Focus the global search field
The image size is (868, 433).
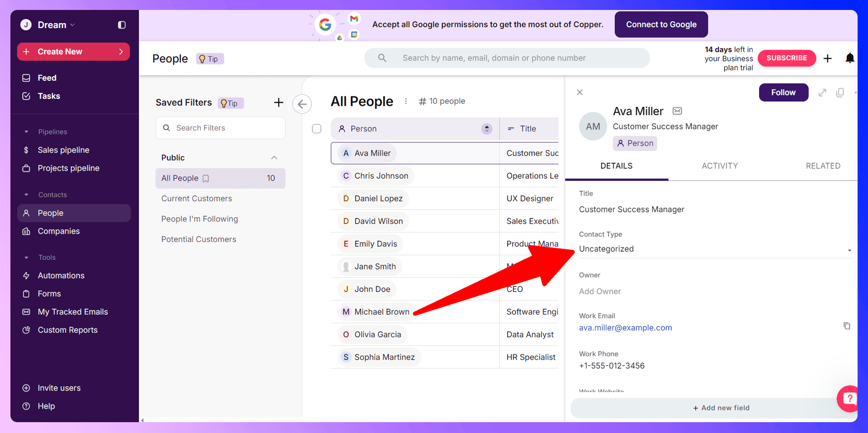507,58
